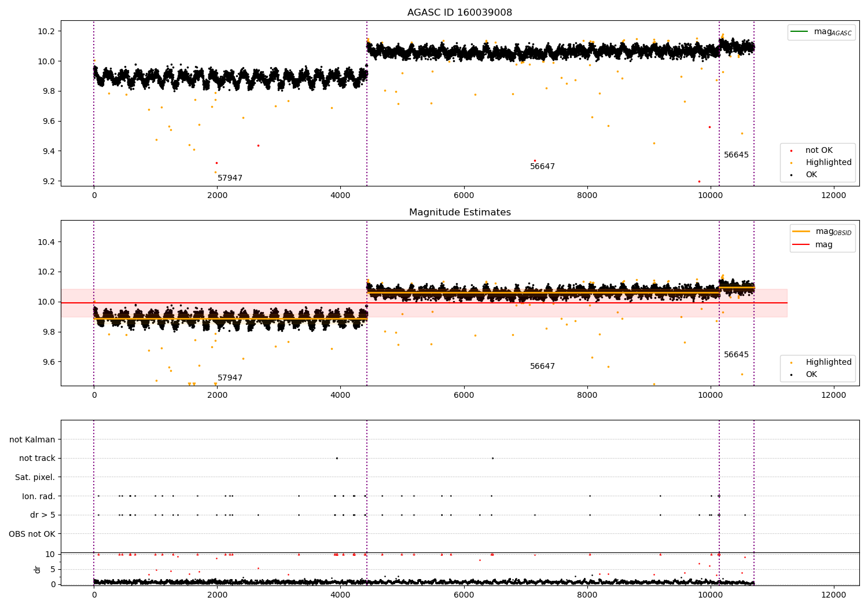Click the 'not track' row label

pos(37,459)
